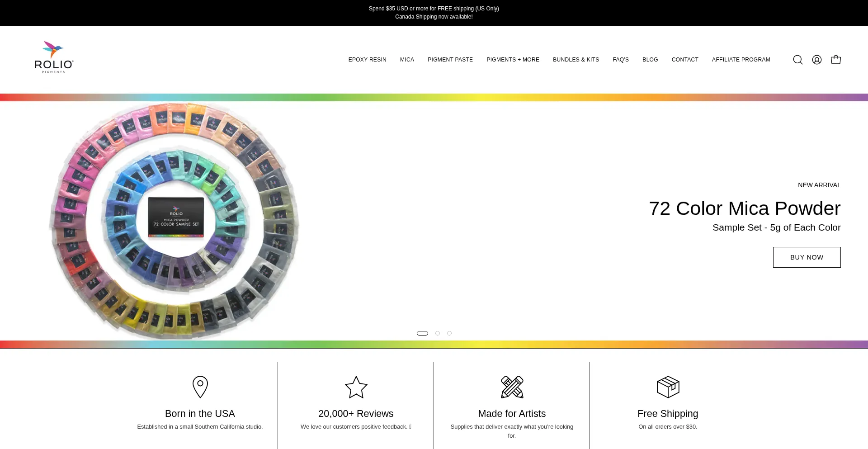Select the first (active) slide indicator
The image size is (868, 449).
point(422,333)
